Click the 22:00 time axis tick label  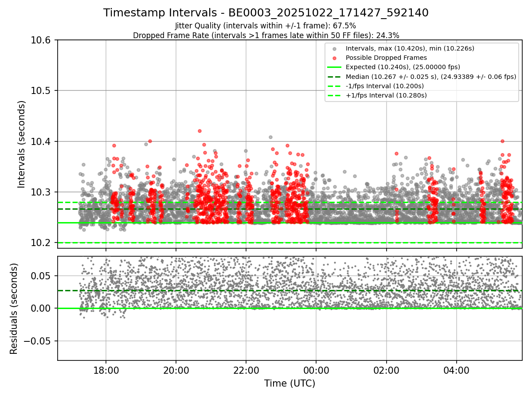click(246, 370)
